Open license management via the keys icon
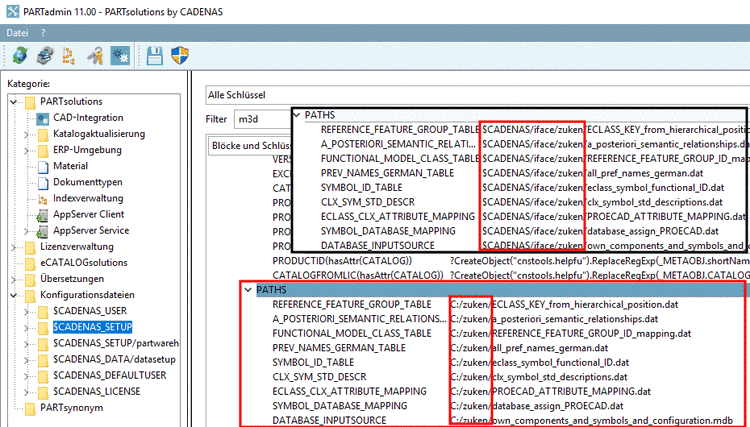The image size is (750, 427). point(95,56)
